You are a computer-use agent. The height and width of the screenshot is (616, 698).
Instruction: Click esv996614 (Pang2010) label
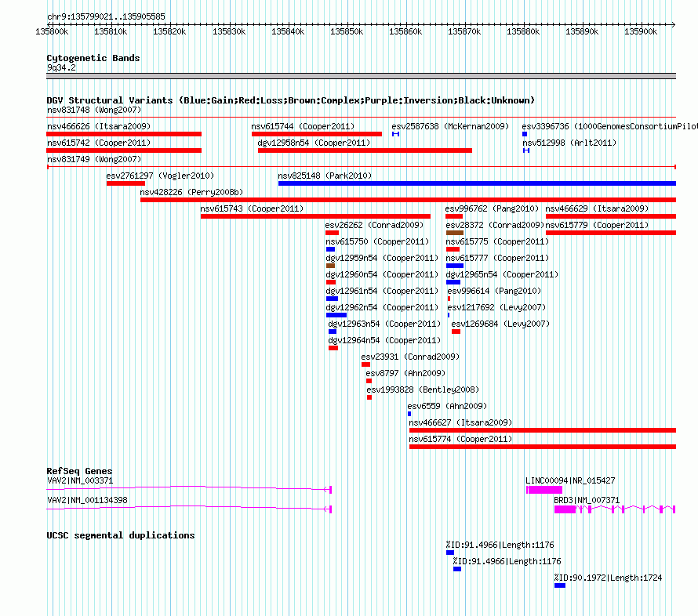494,291
